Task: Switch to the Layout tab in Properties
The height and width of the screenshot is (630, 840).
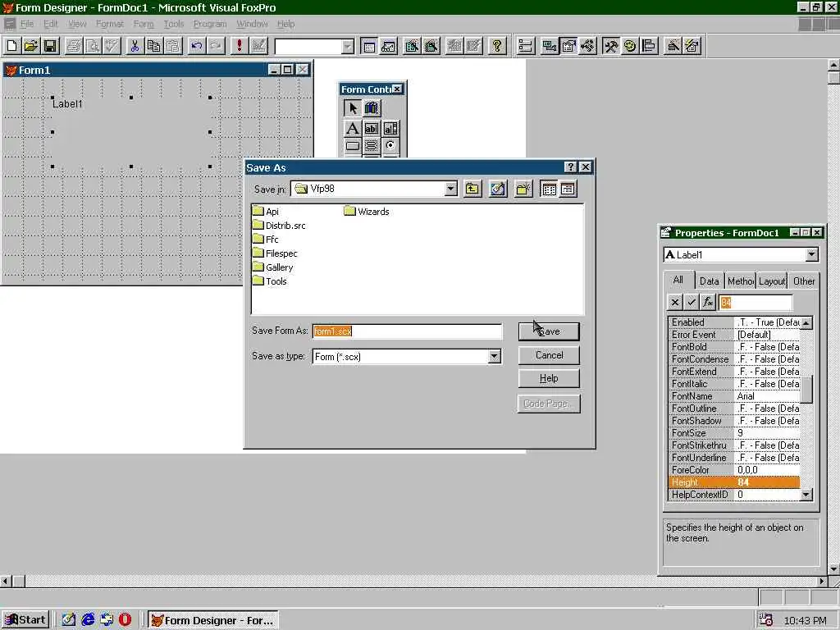Action: click(x=772, y=281)
